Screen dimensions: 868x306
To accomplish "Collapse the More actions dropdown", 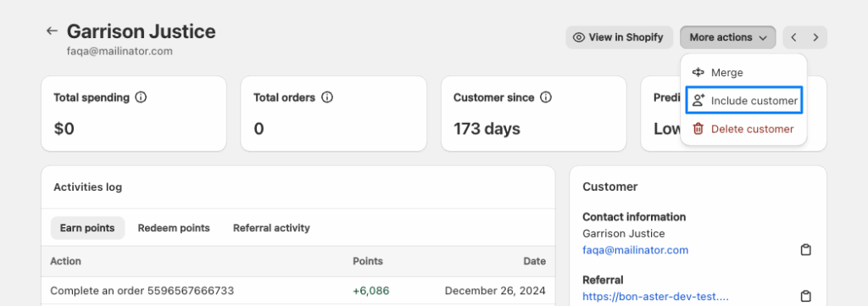I will (728, 37).
